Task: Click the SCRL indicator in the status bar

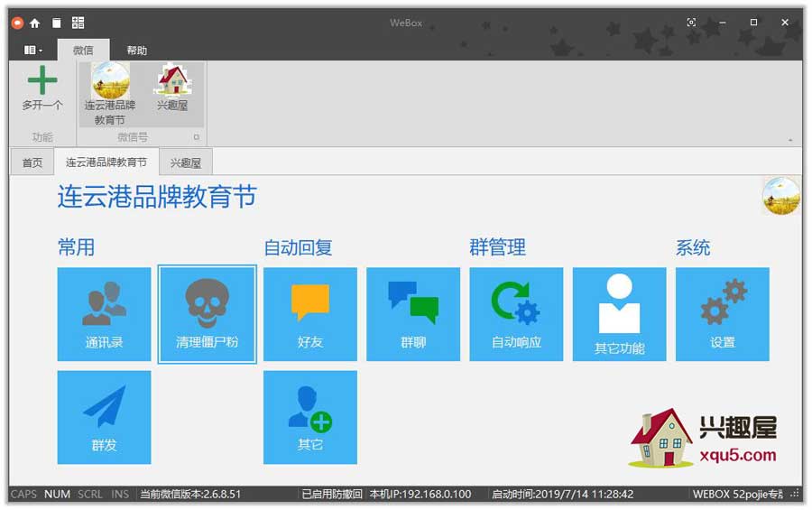Action: tap(90, 494)
